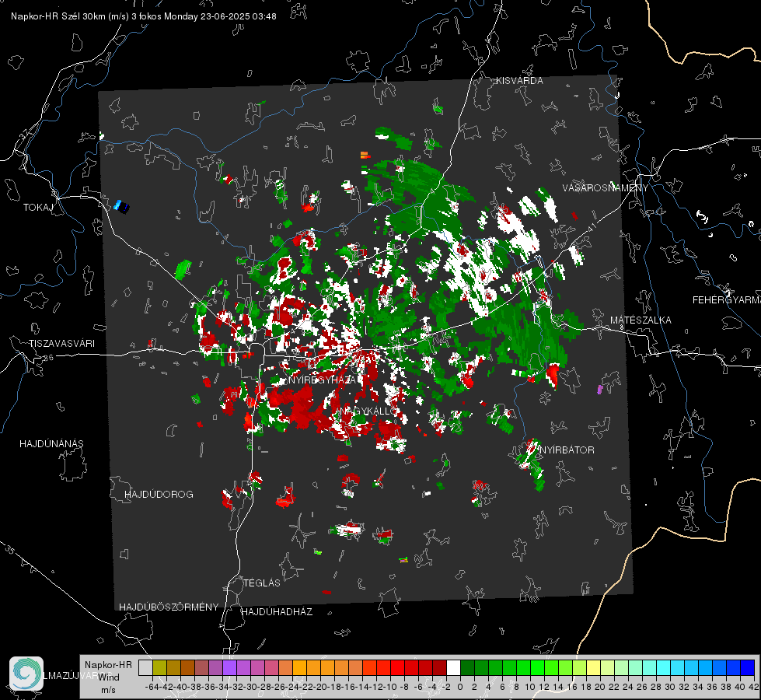Click the Napkor-HR legend title
Image resolution: width=761 pixels, height=700 pixels.
[108, 664]
